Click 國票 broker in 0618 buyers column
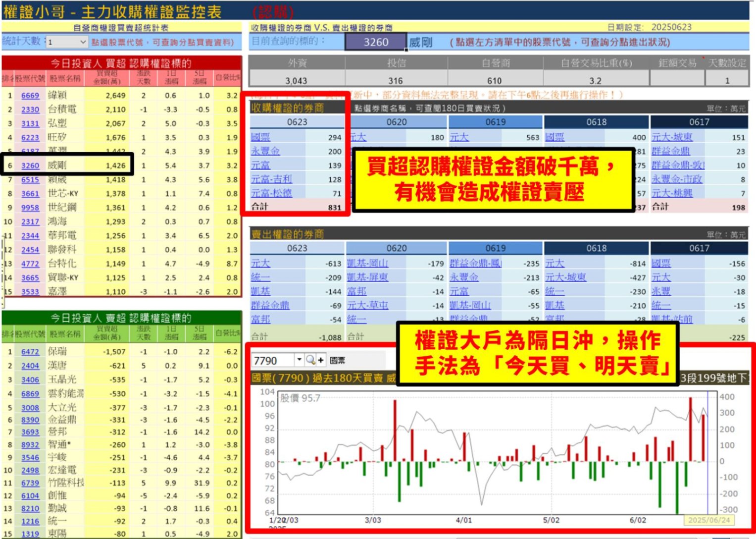756x539 pixels. pyautogui.click(x=554, y=137)
